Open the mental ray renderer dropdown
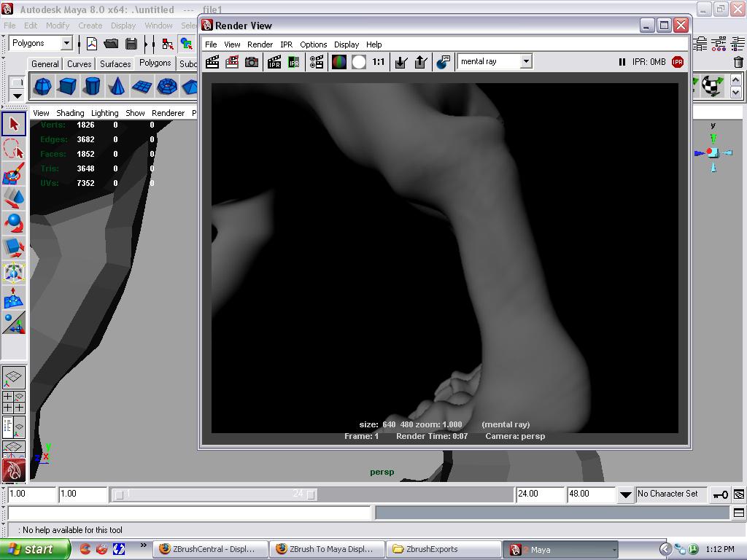 click(527, 61)
